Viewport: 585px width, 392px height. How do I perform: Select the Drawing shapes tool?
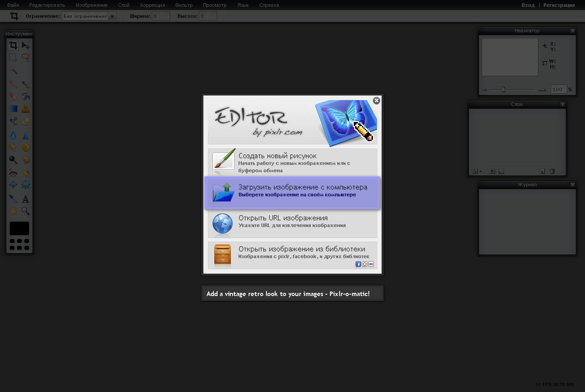pyautogui.click(x=26, y=122)
